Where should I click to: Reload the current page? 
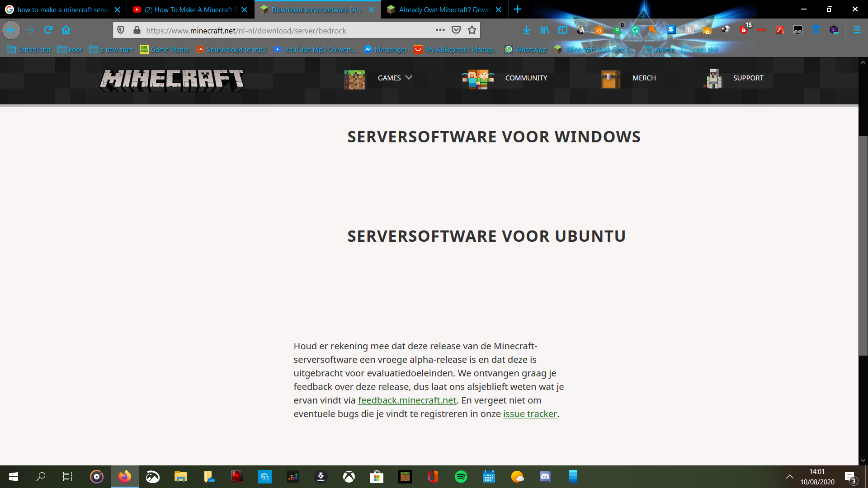48,30
